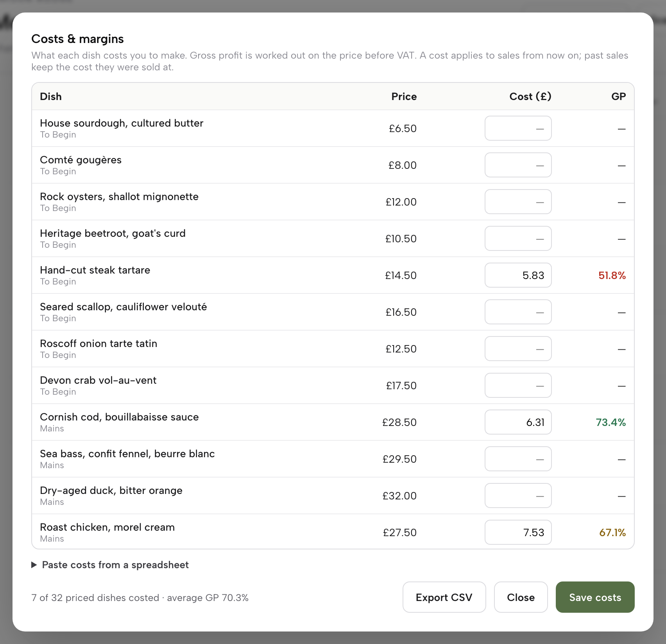Click the 51.8% GP value in red

click(612, 275)
